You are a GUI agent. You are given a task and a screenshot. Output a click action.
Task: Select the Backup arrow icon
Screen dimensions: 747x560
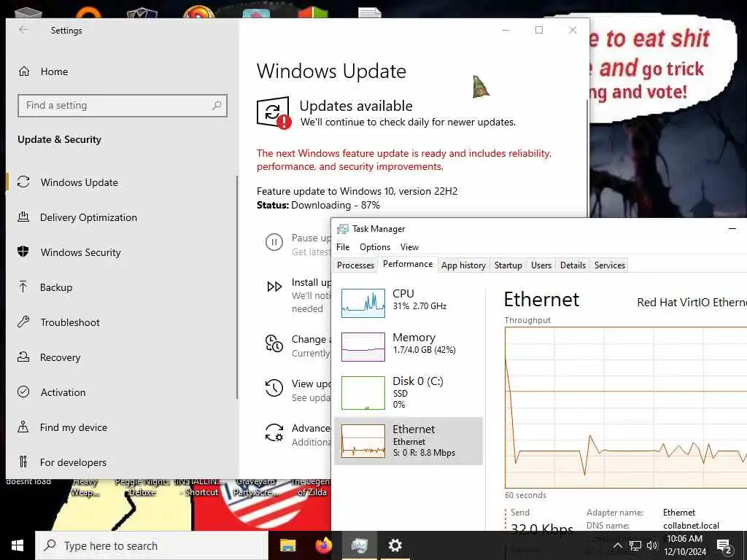pyautogui.click(x=23, y=287)
